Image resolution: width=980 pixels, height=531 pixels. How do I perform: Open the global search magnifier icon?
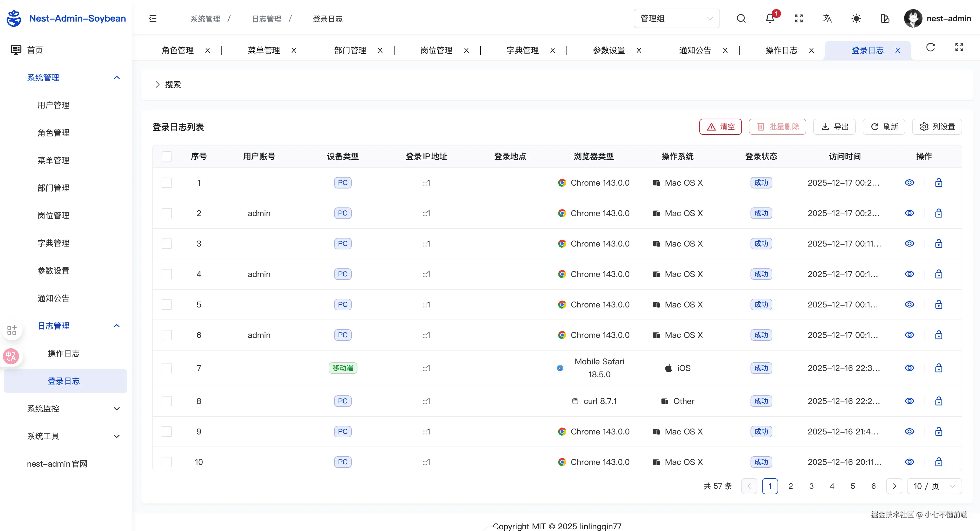pos(741,19)
